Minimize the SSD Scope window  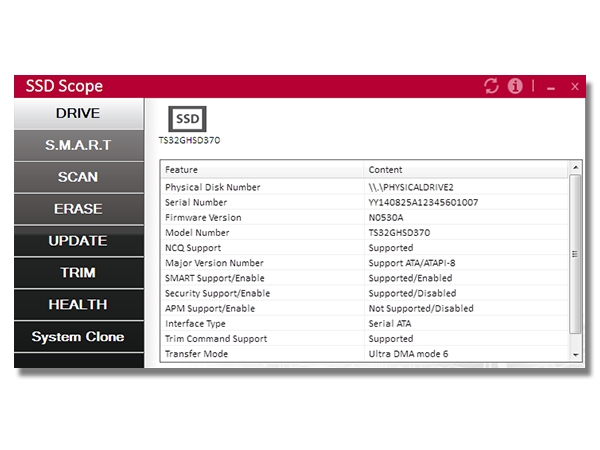click(551, 87)
